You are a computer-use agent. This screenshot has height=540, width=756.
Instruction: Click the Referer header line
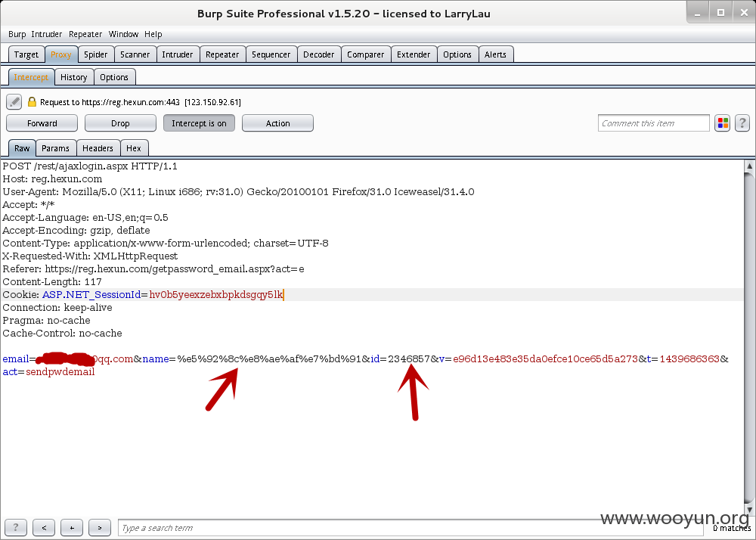tap(153, 269)
